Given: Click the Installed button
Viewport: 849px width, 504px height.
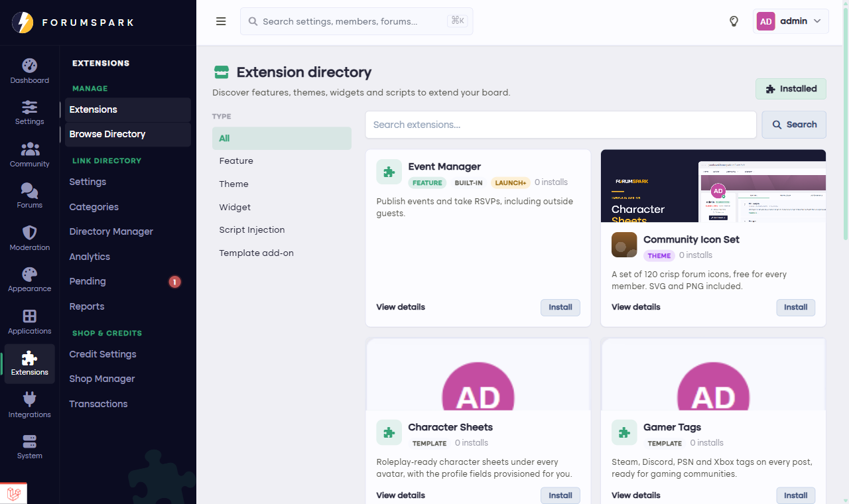Looking at the screenshot, I should point(791,89).
